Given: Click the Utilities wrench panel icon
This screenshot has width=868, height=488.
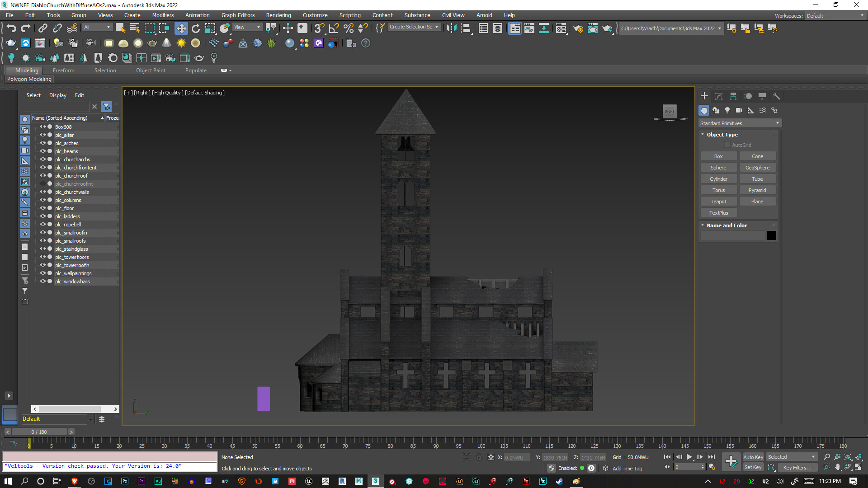Looking at the screenshot, I should point(777,96).
